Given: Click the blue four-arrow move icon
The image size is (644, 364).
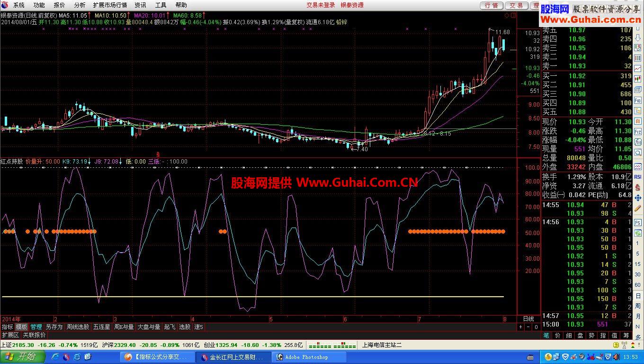Looking at the screenshot, I should [x=638, y=198].
